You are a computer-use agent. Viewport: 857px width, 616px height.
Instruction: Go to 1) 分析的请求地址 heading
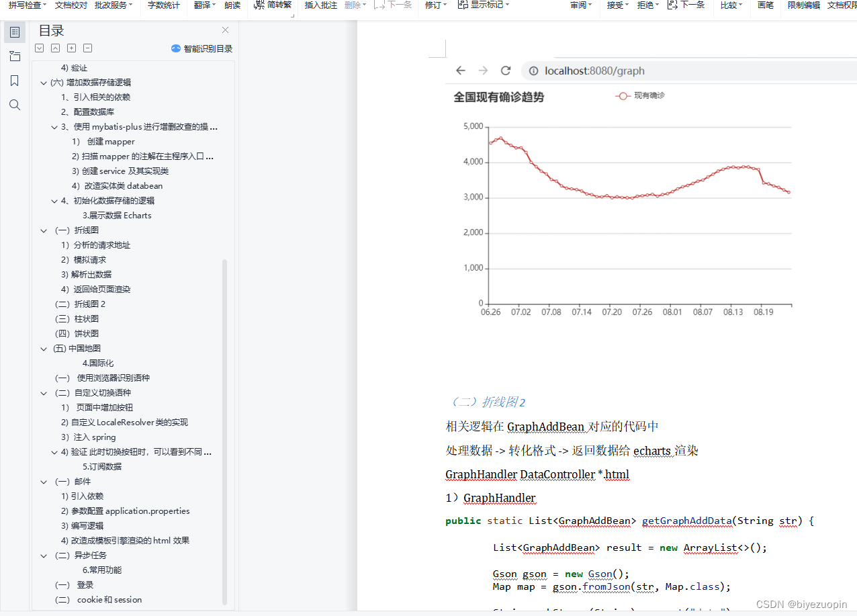95,245
